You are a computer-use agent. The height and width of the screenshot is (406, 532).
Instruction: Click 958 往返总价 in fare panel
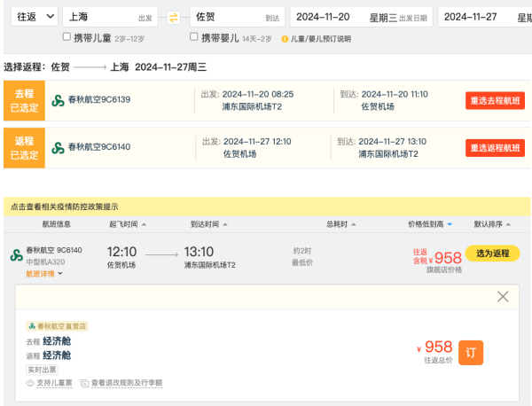point(438,347)
